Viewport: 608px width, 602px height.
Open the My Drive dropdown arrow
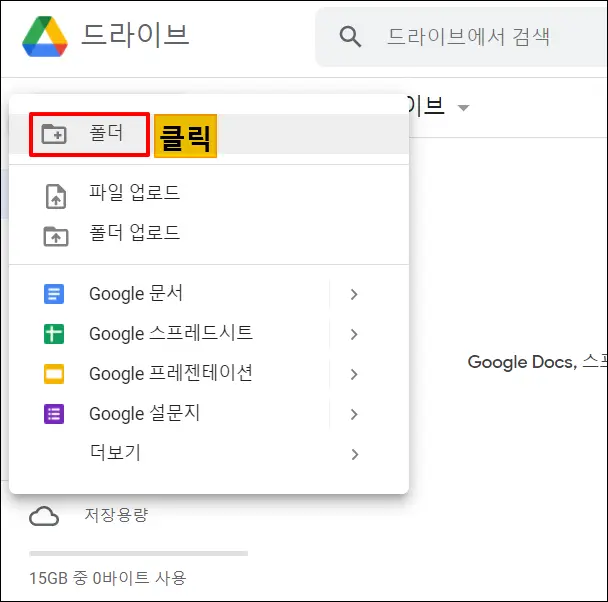(x=463, y=108)
